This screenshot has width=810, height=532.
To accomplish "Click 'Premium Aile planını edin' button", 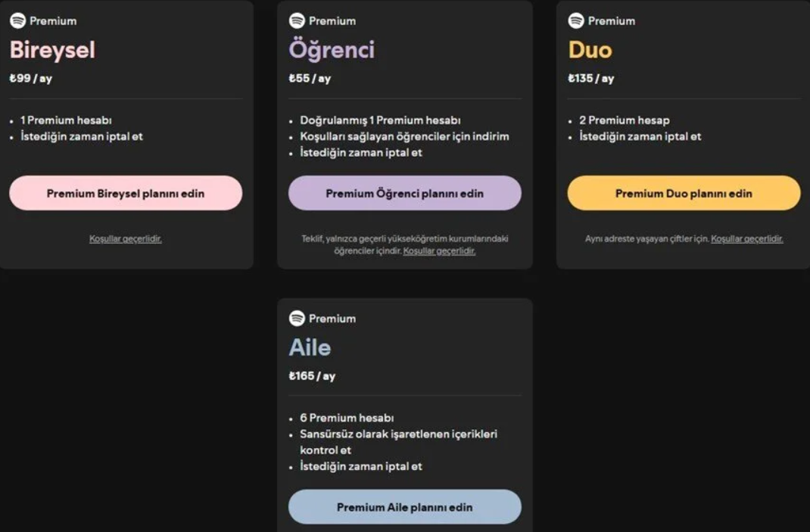I will coord(405,506).
